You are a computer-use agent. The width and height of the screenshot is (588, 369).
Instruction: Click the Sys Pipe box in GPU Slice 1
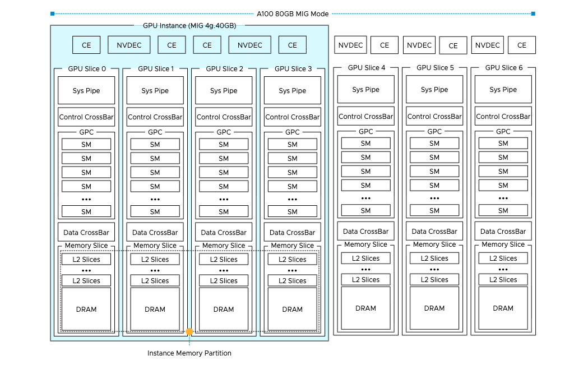155,90
